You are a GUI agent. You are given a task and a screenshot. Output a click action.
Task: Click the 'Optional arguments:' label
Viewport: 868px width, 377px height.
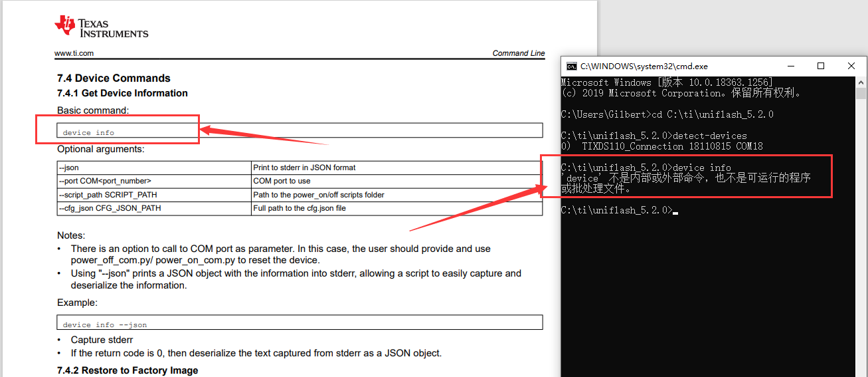click(x=100, y=149)
